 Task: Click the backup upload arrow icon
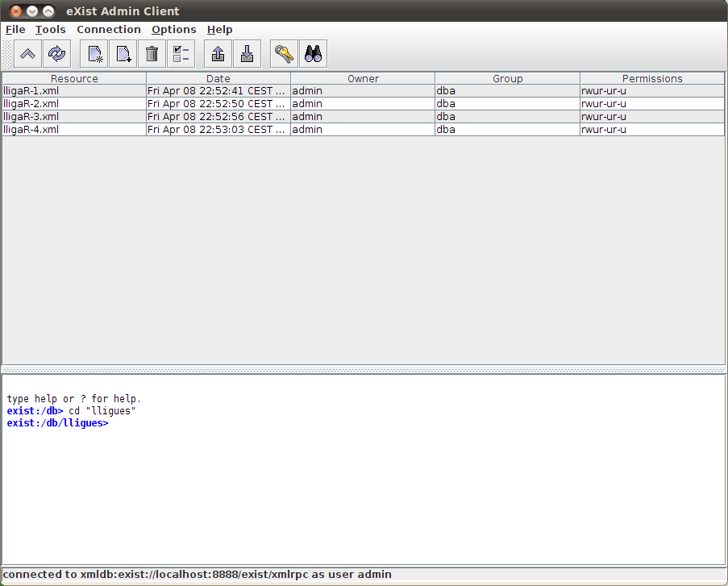click(x=218, y=54)
